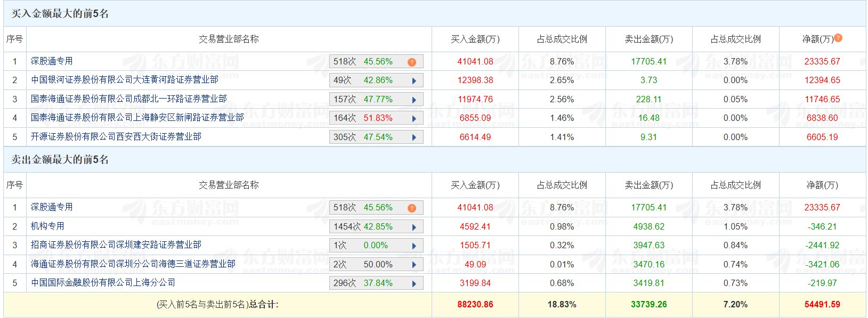Expand details arrow for 招商证券深圳建安路

tap(414, 246)
